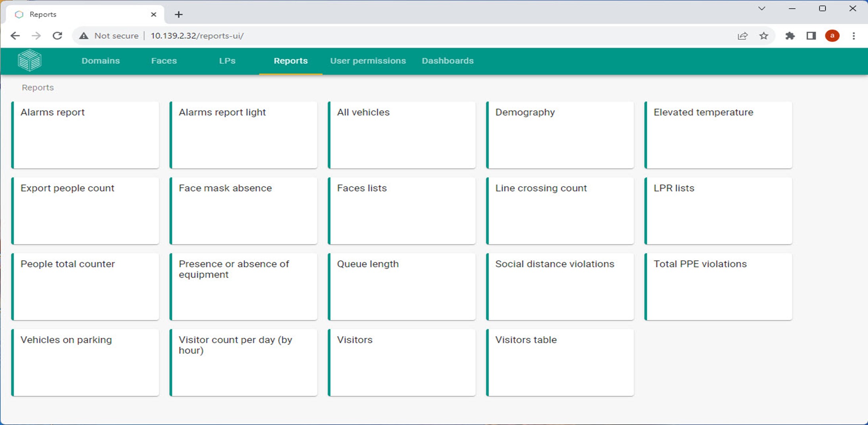Open the Visitors table report
The width and height of the screenshot is (868, 425).
pos(560,362)
